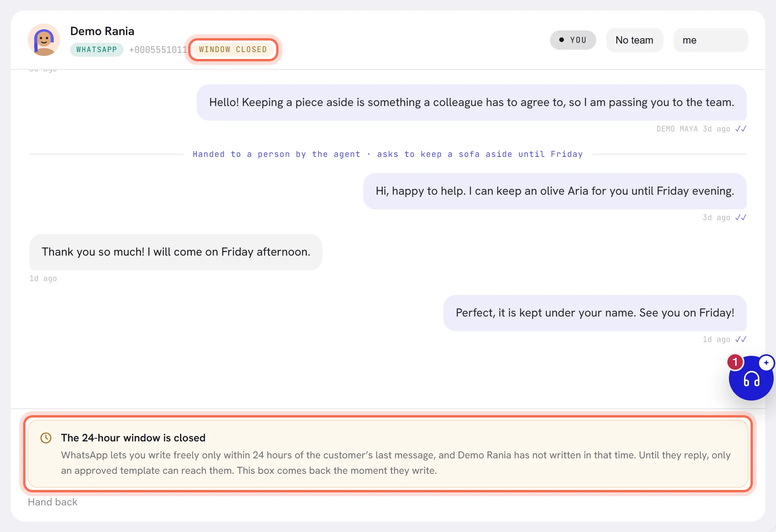Click the clock icon in the closed window notice
Image resolution: width=776 pixels, height=532 pixels.
[46, 438]
